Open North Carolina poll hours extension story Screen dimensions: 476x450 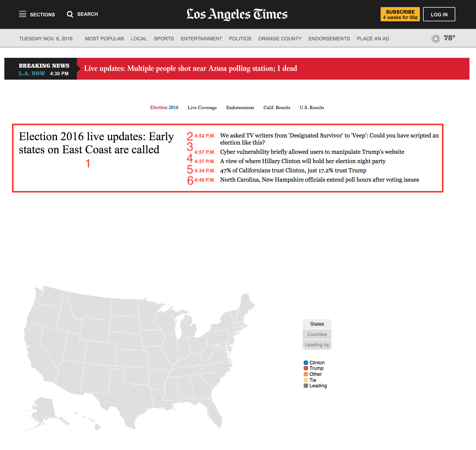pyautogui.click(x=320, y=179)
